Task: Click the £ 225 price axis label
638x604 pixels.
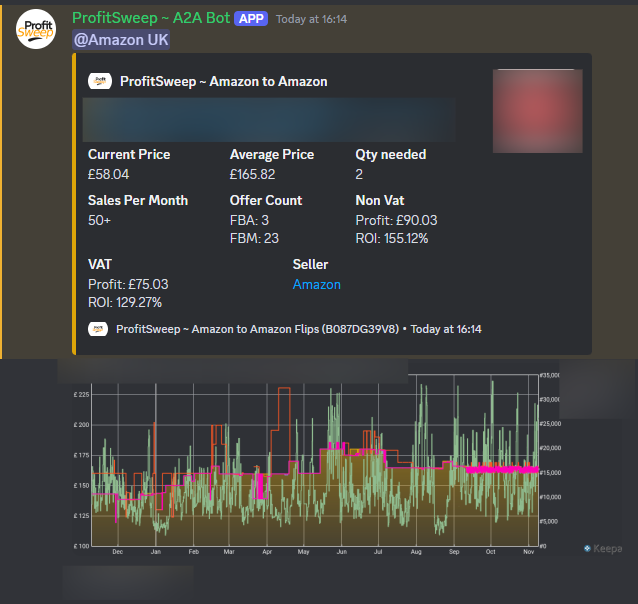Action: click(x=81, y=394)
